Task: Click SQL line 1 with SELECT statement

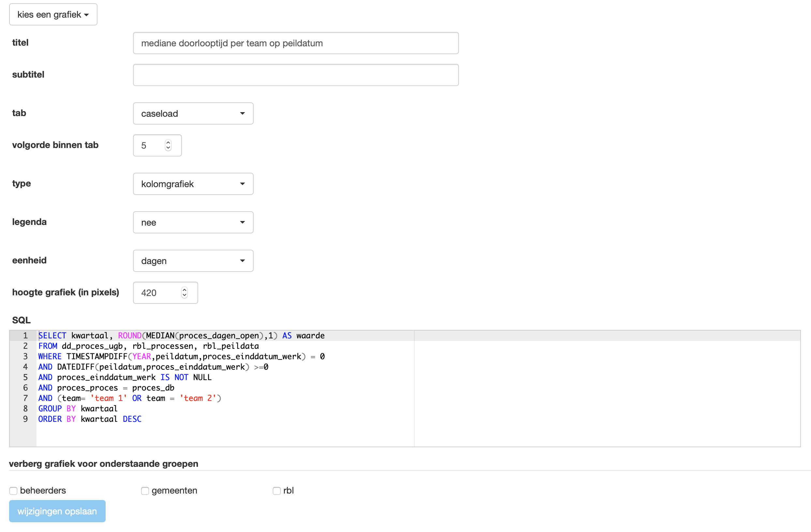Action: tap(181, 336)
